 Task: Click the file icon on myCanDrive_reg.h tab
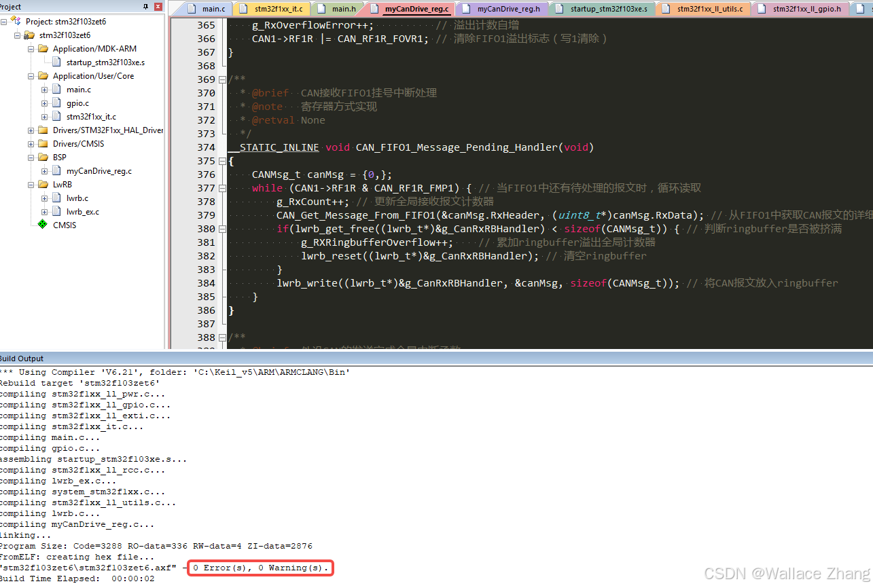click(467, 9)
